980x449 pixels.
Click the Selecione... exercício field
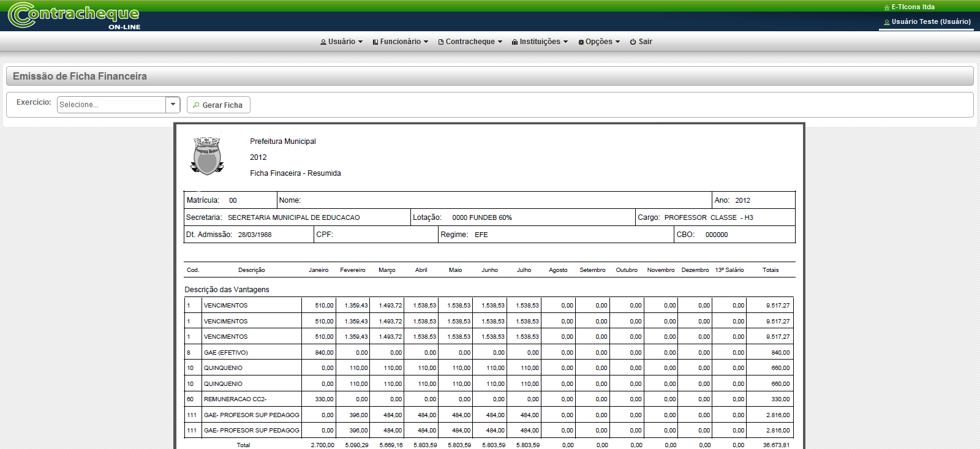coord(111,105)
